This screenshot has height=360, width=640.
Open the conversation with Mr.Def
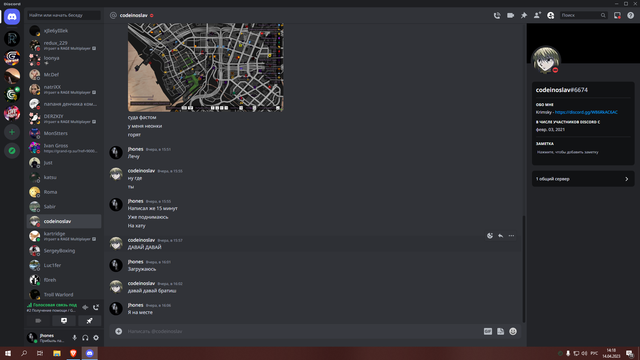tap(64, 75)
